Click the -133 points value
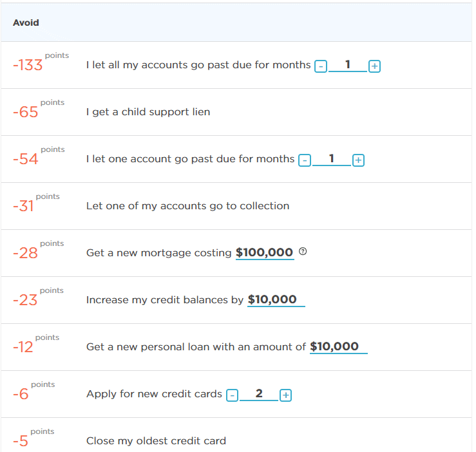This screenshot has width=476, height=452. [28, 65]
